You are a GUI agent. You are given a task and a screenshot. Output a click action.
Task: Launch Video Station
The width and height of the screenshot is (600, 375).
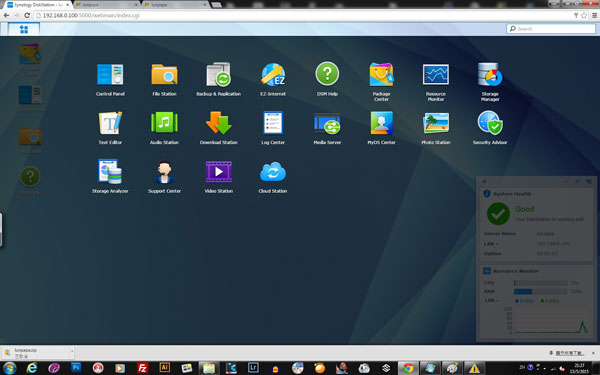[x=218, y=176]
